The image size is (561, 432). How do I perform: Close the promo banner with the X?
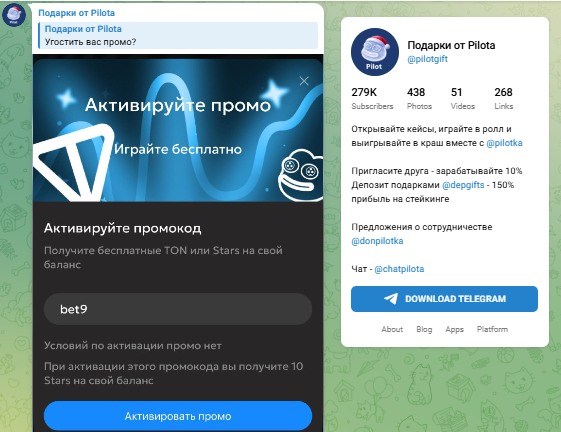[304, 81]
